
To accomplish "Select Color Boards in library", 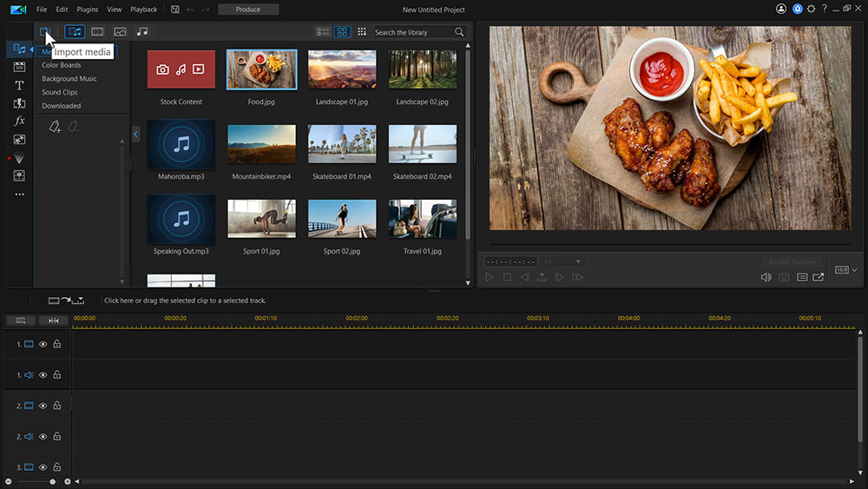I will click(62, 65).
